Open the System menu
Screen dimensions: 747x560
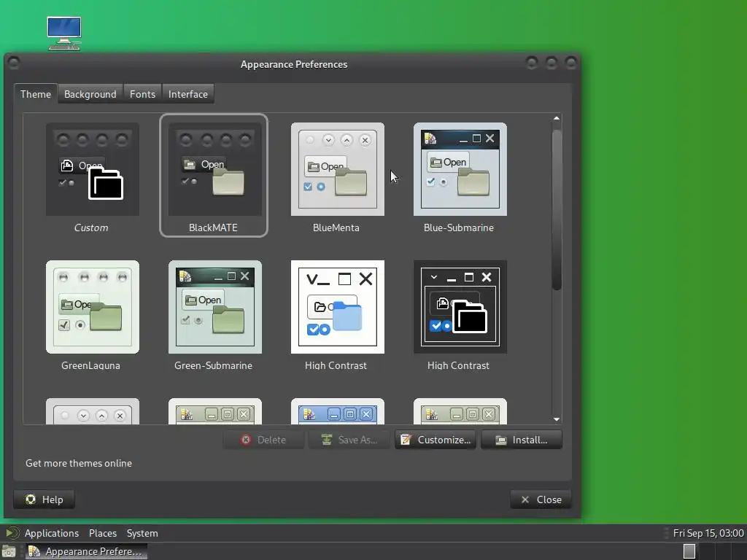[x=142, y=533]
